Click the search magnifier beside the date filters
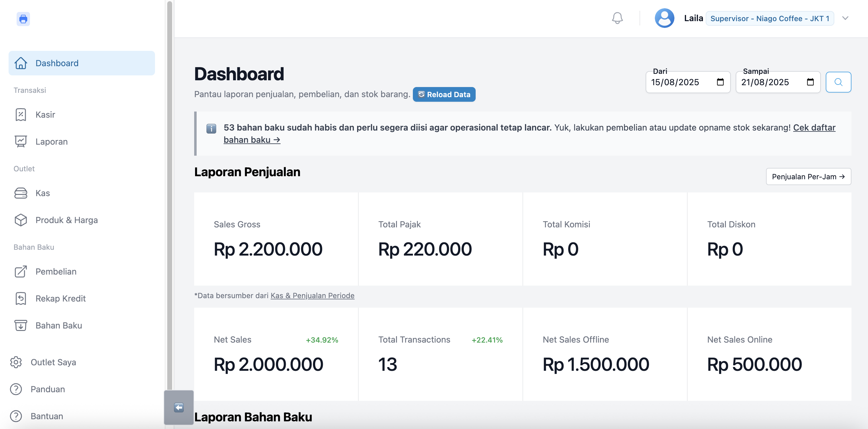Image resolution: width=868 pixels, height=429 pixels. [838, 82]
